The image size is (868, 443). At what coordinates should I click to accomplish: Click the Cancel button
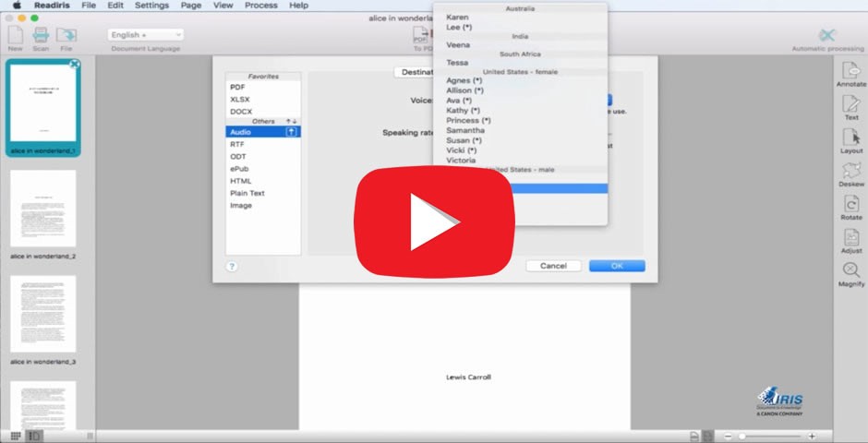point(553,266)
